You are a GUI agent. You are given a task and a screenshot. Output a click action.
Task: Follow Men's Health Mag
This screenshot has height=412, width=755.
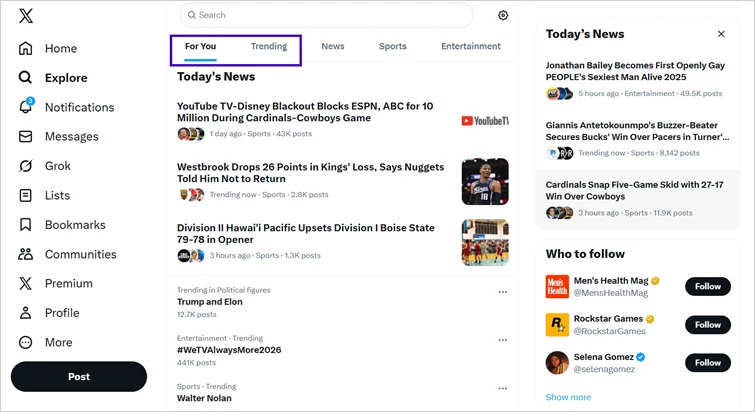(x=708, y=286)
